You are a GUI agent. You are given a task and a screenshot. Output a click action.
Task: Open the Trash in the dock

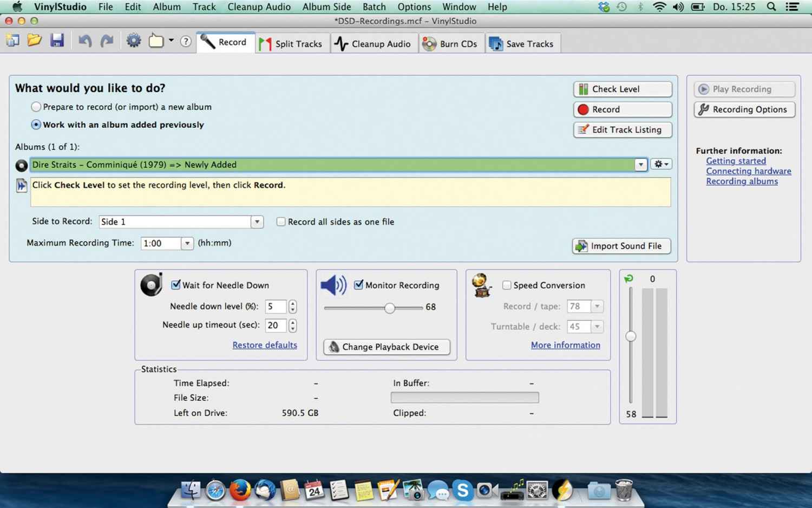[624, 490]
